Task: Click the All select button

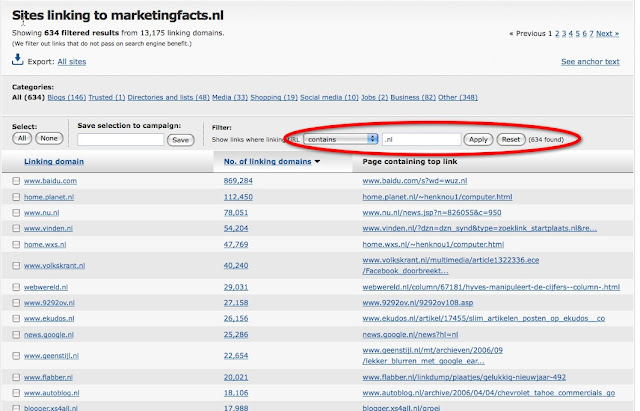Action: point(21,139)
